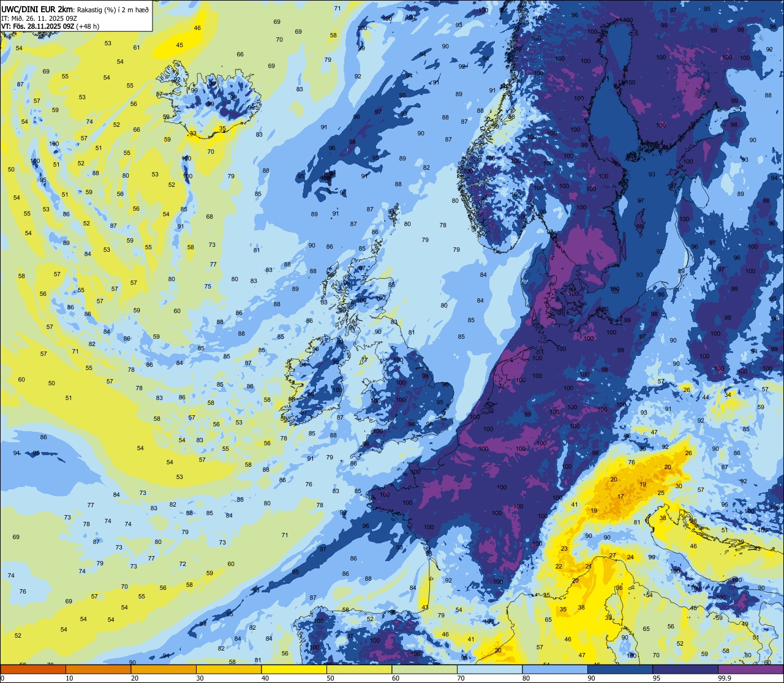Click the pale yellow 50–60 legend swatch
The image size is (784, 683).
tap(359, 669)
